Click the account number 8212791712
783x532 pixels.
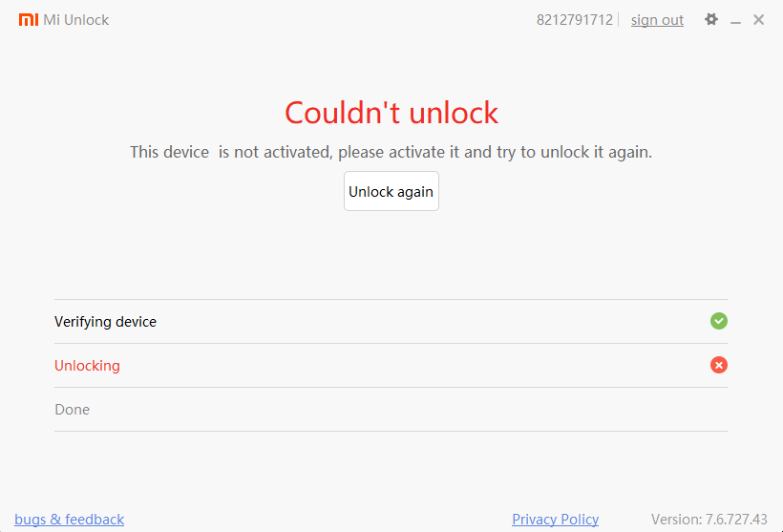pos(574,20)
